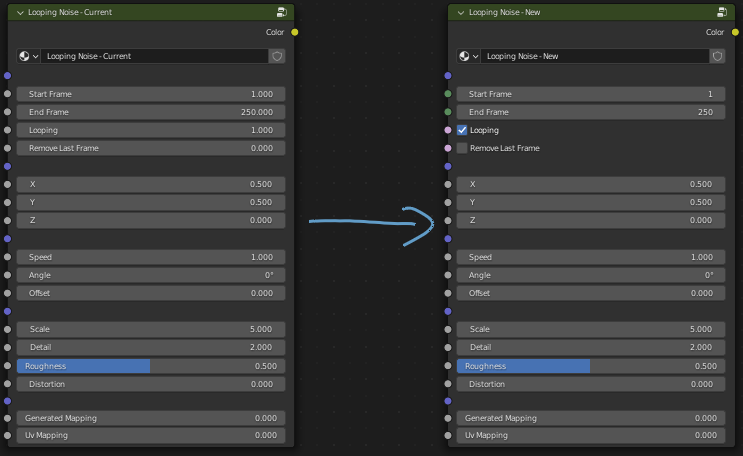The width and height of the screenshot is (743, 456).
Task: Click End Frame input socket on Current node
Action: tap(7, 112)
